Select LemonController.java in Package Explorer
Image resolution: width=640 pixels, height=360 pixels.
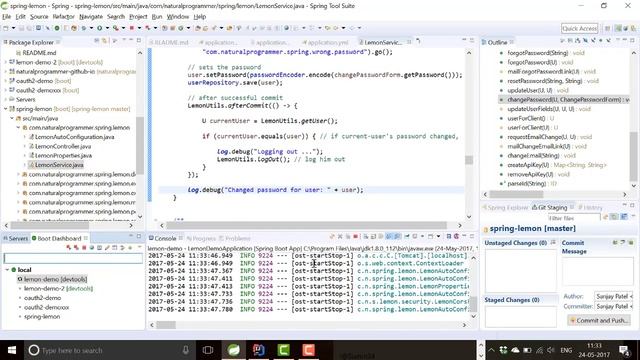click(63, 146)
